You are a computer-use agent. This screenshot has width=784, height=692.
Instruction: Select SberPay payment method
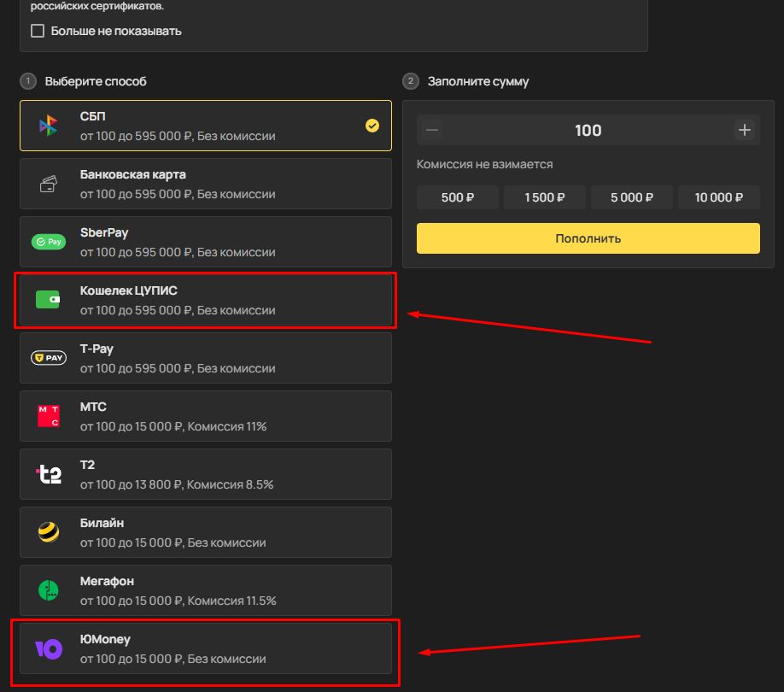[x=206, y=242]
